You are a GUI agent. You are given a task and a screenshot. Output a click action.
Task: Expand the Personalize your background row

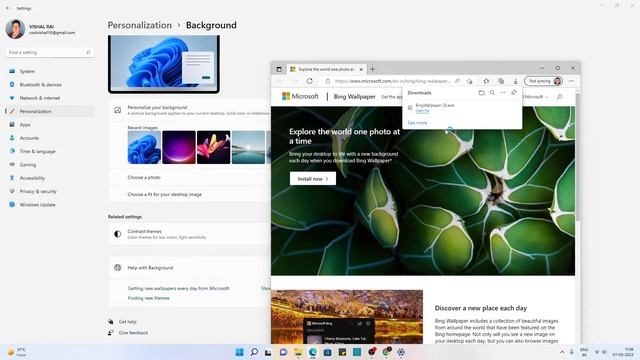[189, 110]
